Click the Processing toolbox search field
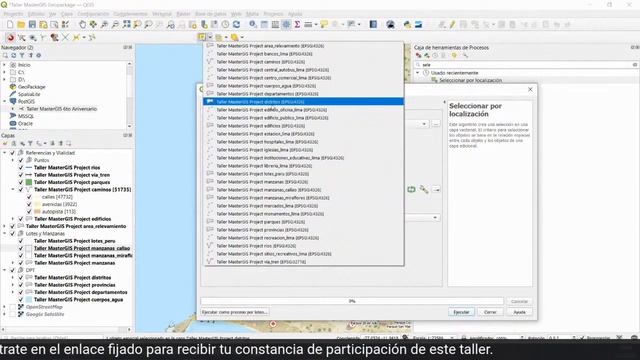This screenshot has height=360, width=640. coord(526,64)
